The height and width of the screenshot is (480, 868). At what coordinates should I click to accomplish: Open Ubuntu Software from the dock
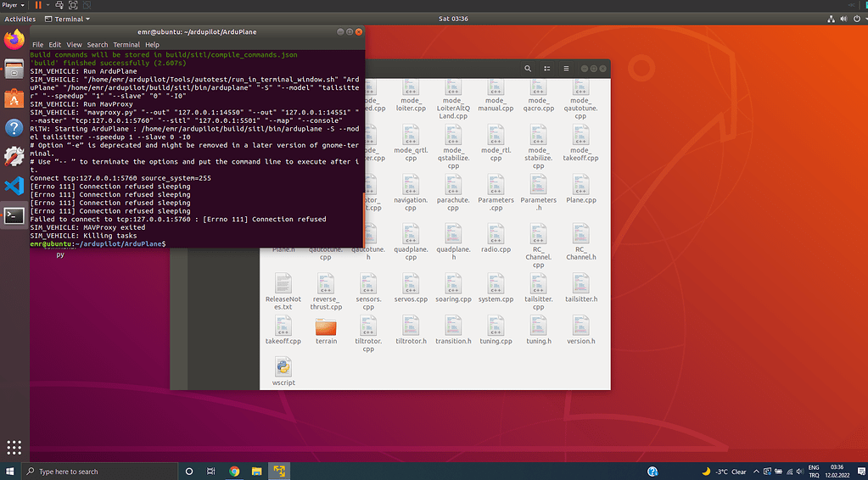14,98
